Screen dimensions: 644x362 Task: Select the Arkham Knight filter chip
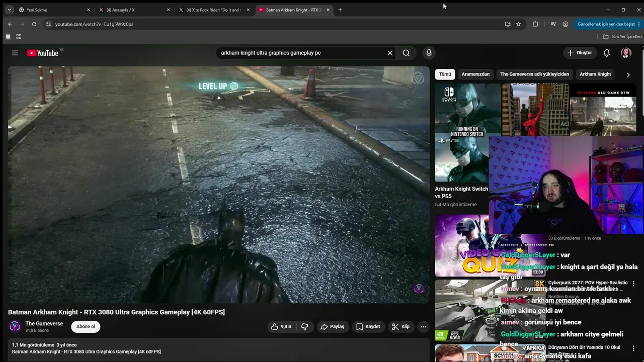[595, 74]
